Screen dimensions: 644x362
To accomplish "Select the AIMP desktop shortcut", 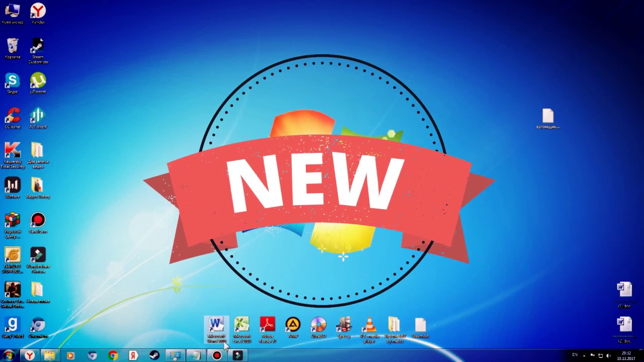I will [293, 327].
